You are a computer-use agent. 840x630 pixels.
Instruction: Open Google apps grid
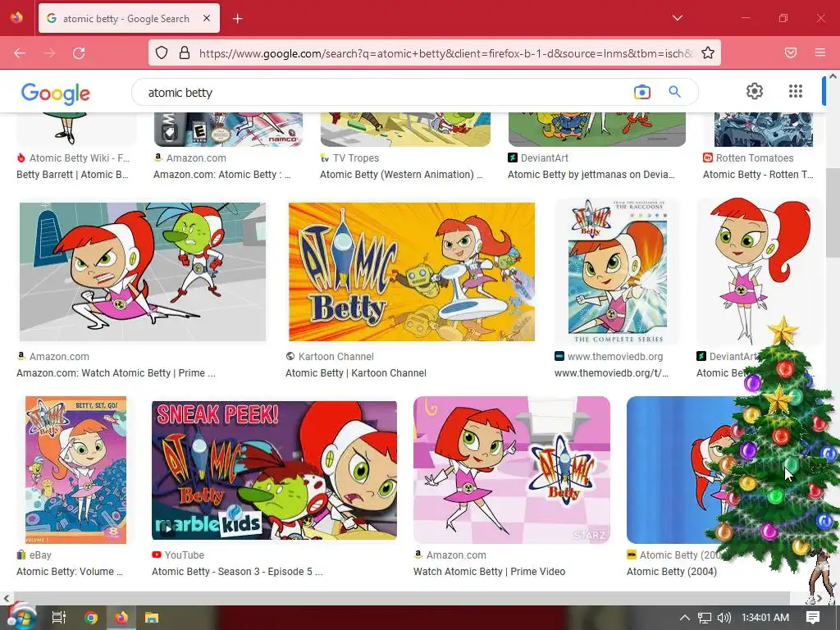pyautogui.click(x=796, y=91)
